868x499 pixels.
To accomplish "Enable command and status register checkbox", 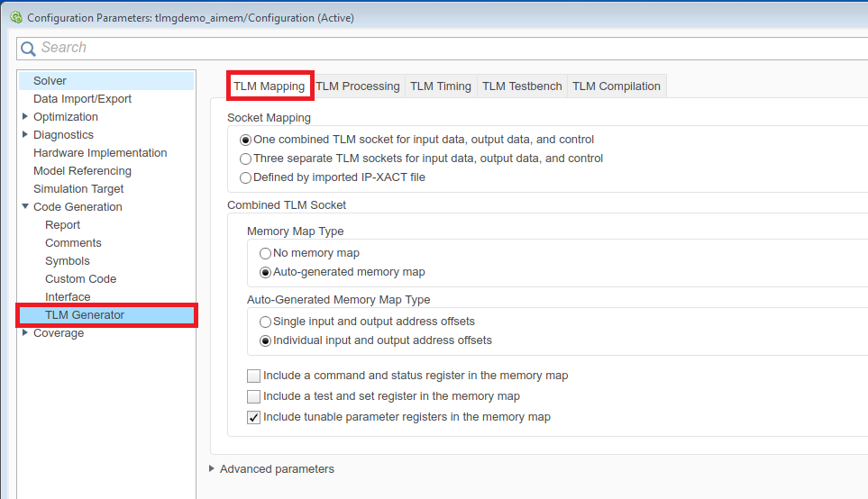I will [254, 376].
